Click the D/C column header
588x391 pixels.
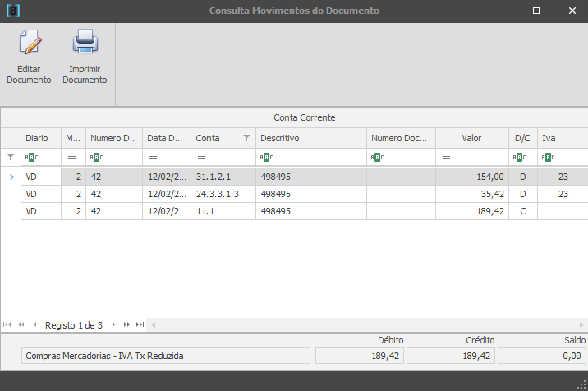[x=522, y=138]
